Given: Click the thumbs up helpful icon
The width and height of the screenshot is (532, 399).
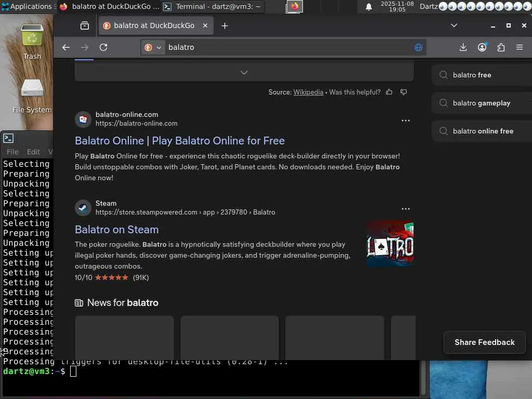Looking at the screenshot, I should [x=389, y=92].
